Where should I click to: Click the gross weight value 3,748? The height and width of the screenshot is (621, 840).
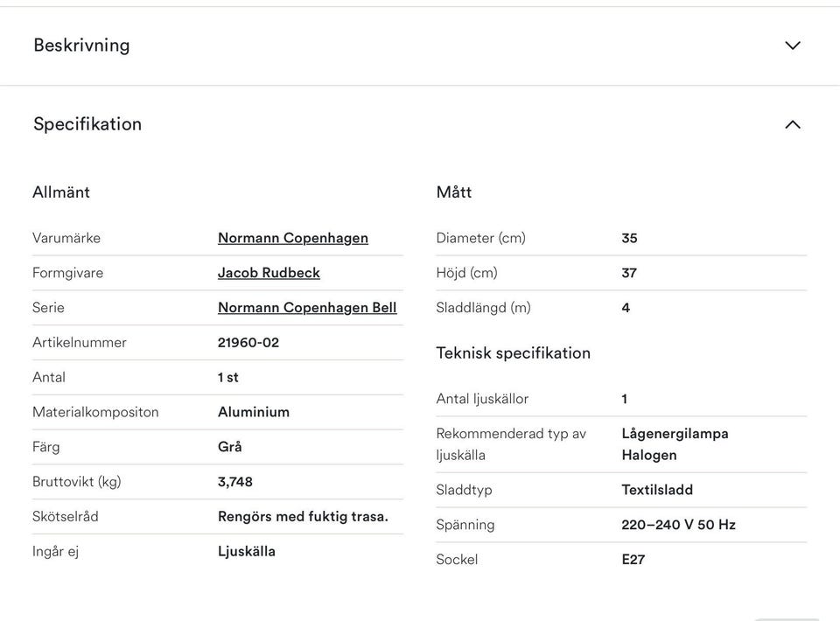[x=235, y=482]
